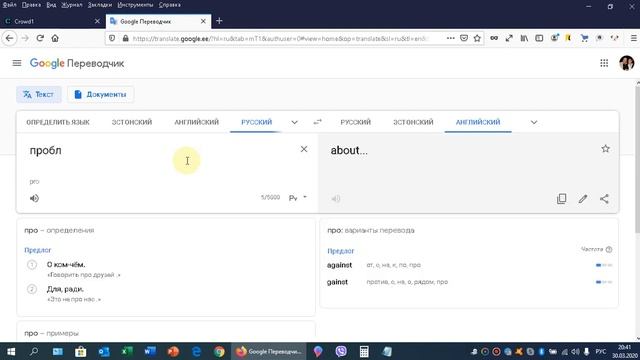
Task: Select Английский as target language
Action: 478,122
